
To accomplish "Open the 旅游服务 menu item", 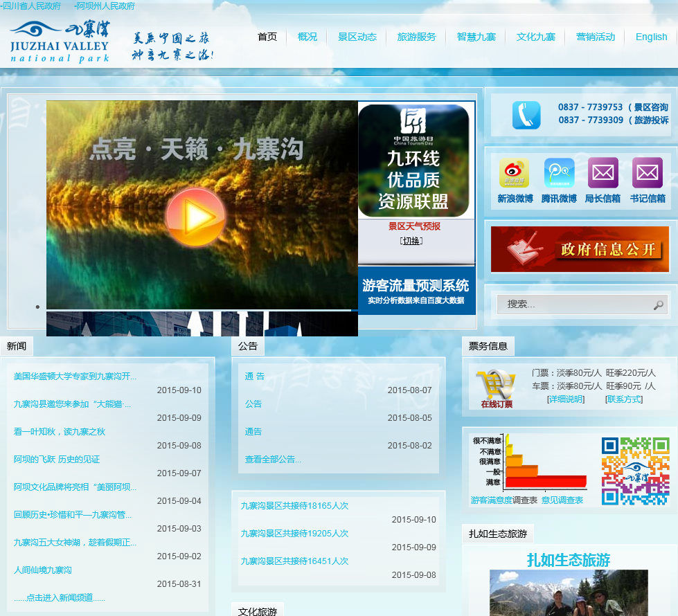I will 417,37.
